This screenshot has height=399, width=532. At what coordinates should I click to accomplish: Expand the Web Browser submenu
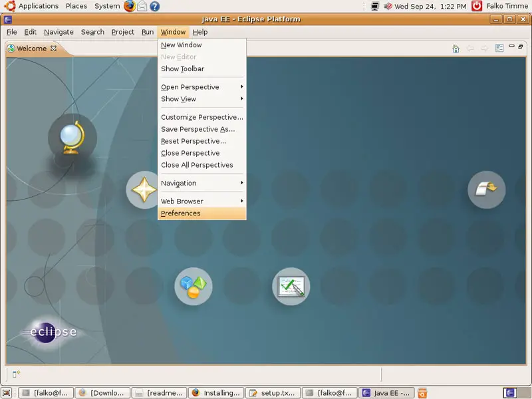(202, 201)
